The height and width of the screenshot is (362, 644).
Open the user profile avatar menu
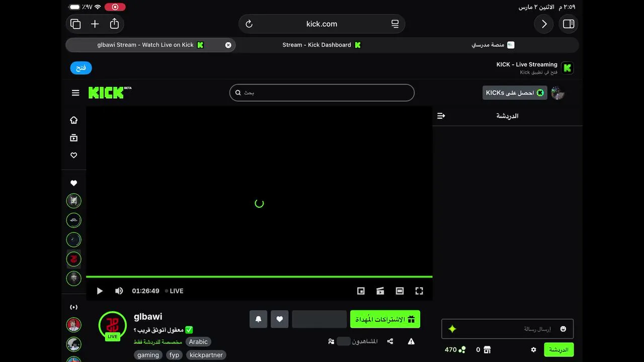pos(557,93)
